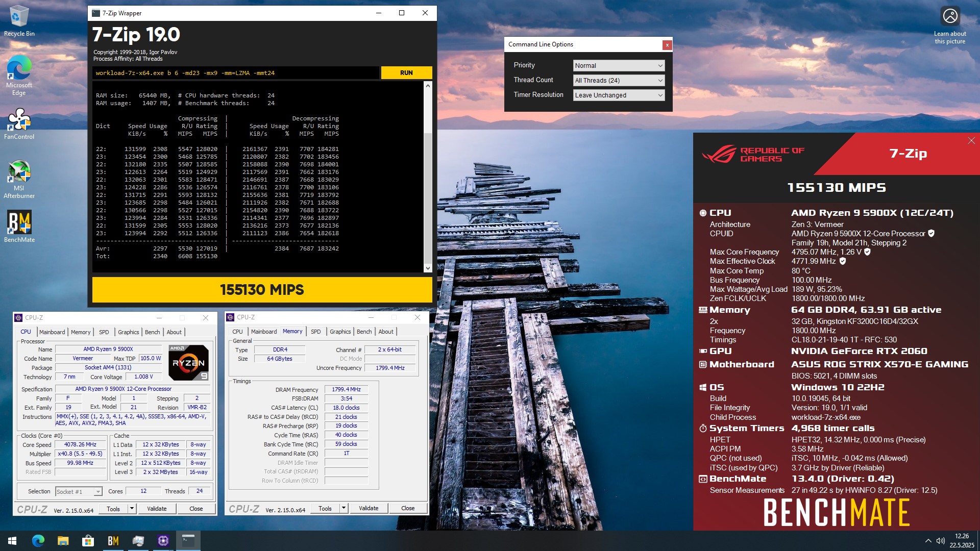Viewport: 980px width, 551px height.
Task: Click Close in the left CPU-Z window
Action: click(196, 509)
